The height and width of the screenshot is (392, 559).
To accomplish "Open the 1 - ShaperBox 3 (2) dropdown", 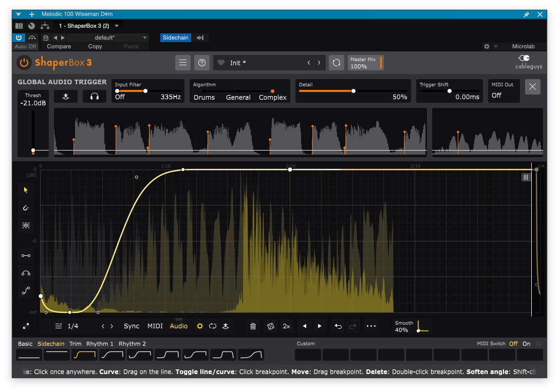I will point(88,26).
